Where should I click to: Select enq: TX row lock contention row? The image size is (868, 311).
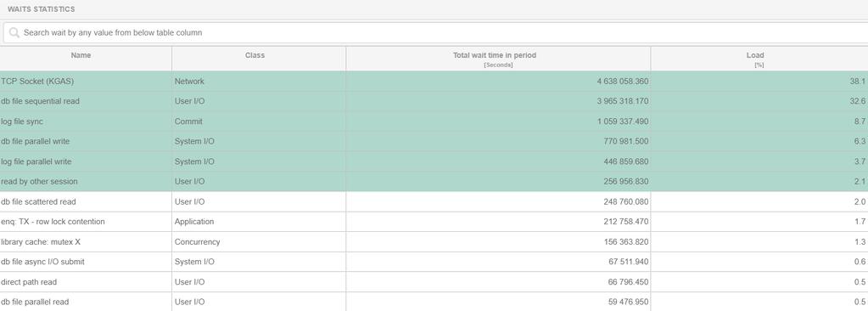point(434,222)
